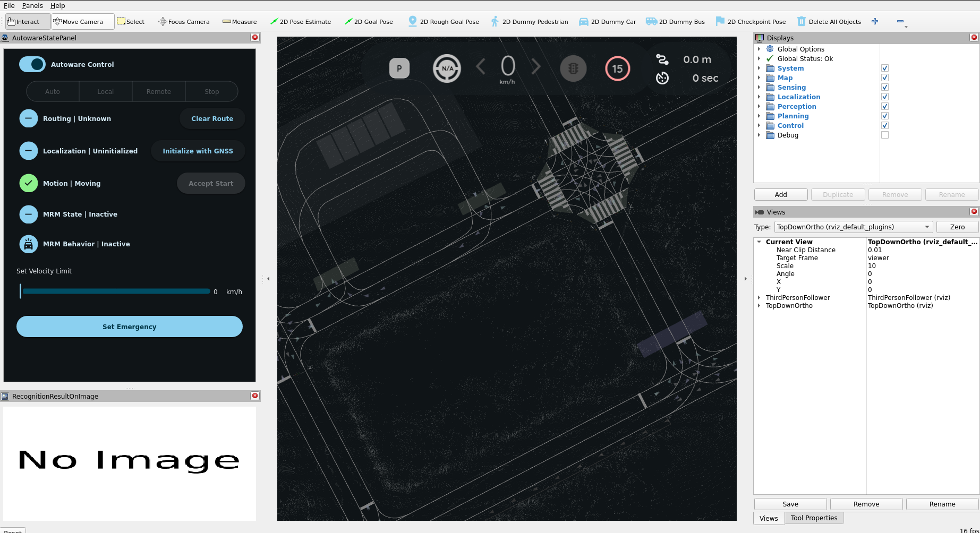This screenshot has width=980, height=533.
Task: Click the velocity limit slider track
Action: point(115,291)
